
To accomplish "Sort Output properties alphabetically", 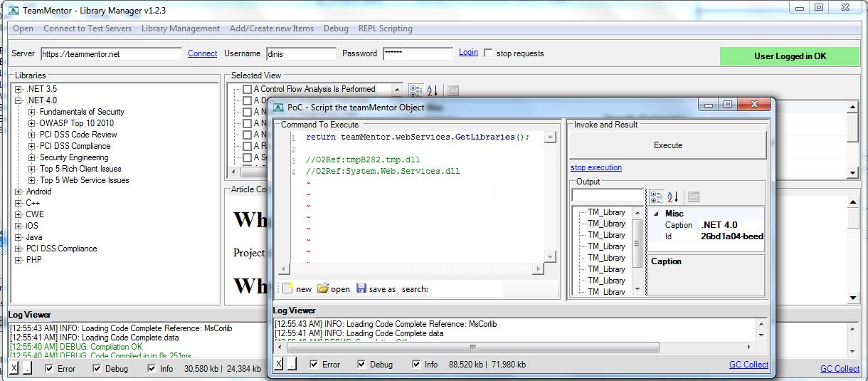I will point(673,197).
